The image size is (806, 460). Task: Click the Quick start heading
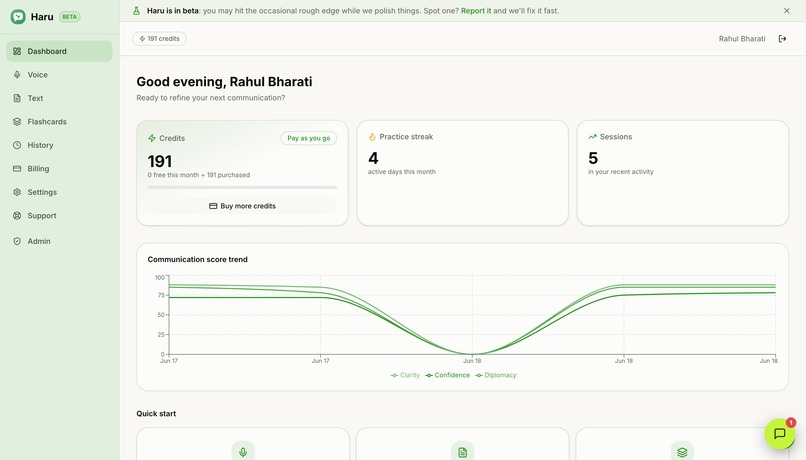(x=156, y=414)
